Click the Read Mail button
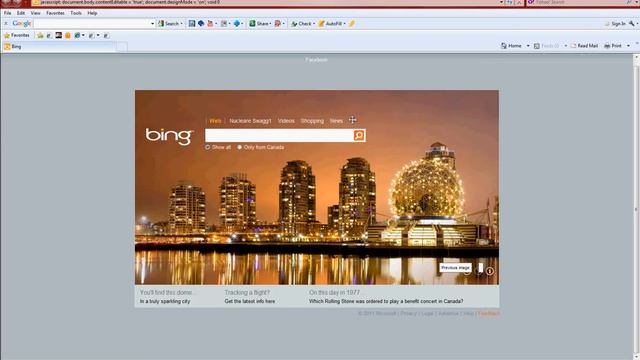640x360 pixels. point(584,46)
